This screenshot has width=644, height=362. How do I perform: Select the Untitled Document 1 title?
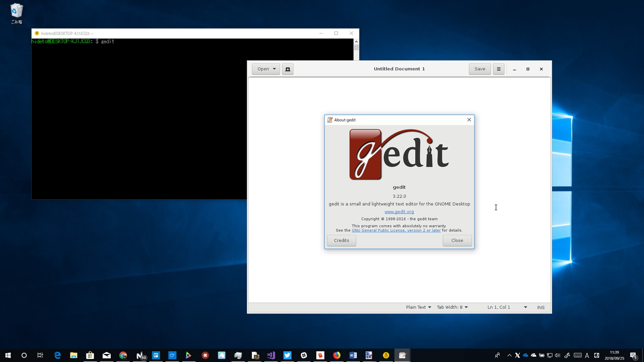point(399,69)
